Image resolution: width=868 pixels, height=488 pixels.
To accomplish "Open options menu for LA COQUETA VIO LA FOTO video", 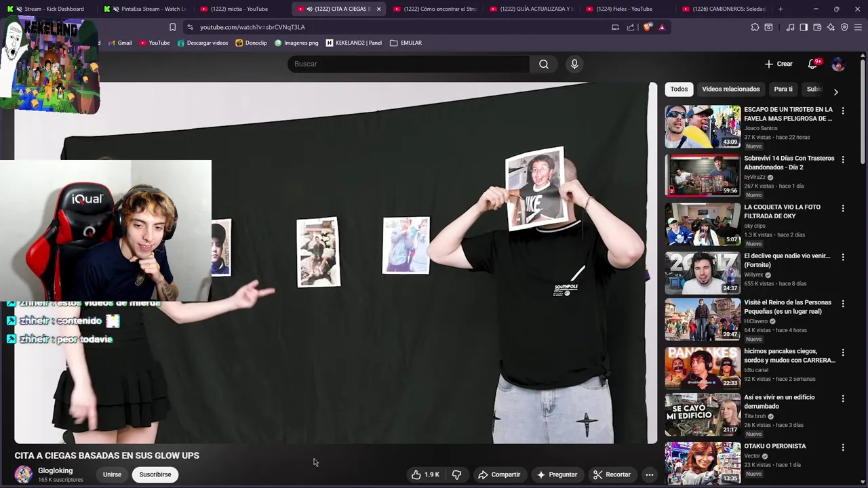I will pos(843,208).
